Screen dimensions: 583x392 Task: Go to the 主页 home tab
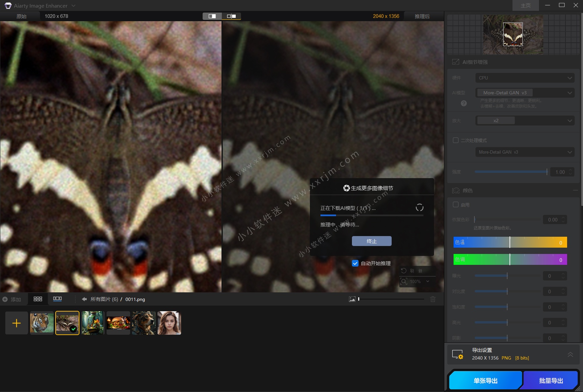coord(525,6)
